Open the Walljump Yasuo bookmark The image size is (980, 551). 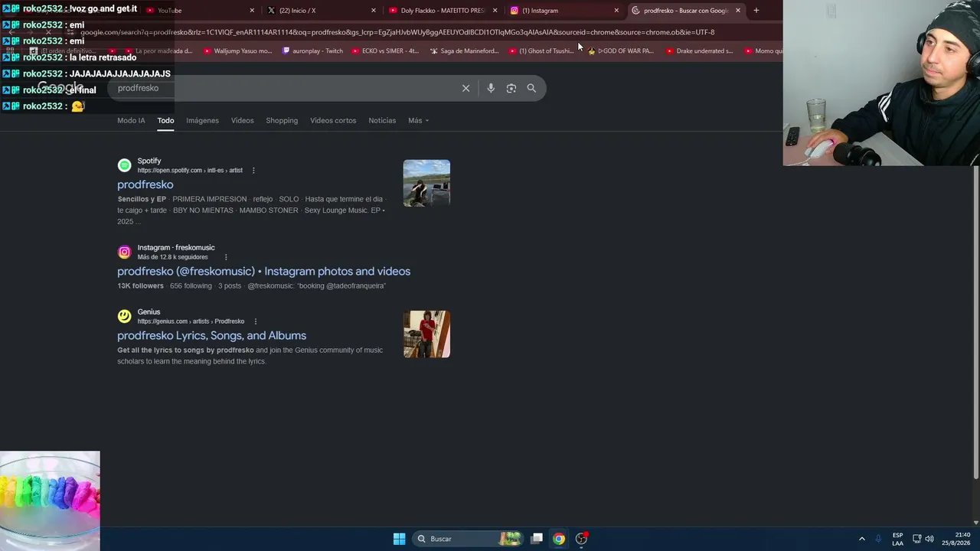pyautogui.click(x=237, y=51)
